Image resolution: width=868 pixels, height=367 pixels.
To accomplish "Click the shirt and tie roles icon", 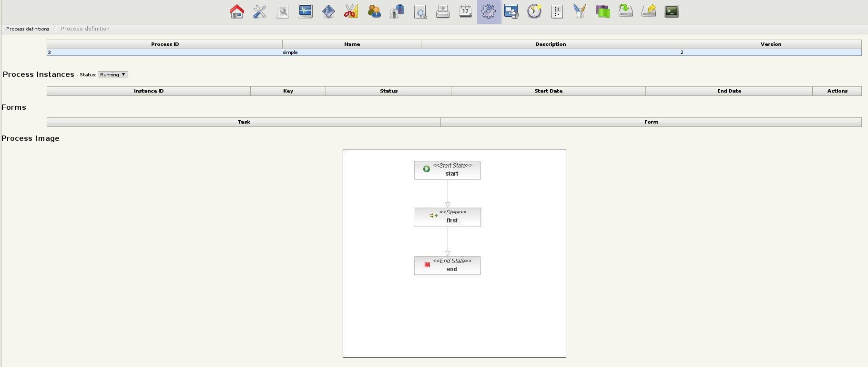I will [397, 11].
